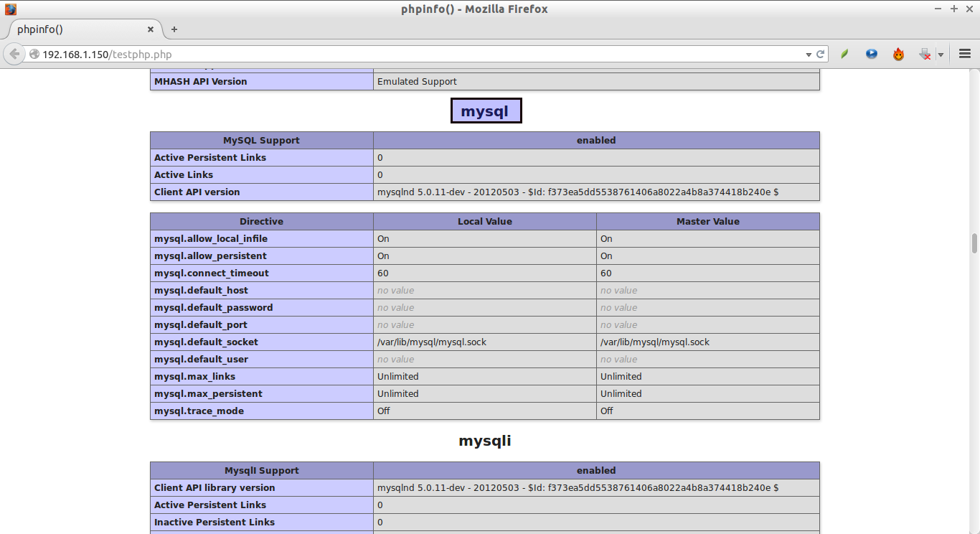The height and width of the screenshot is (534, 980).
Task: Select enabled cell beside MysqlI Support
Action: 596,471
